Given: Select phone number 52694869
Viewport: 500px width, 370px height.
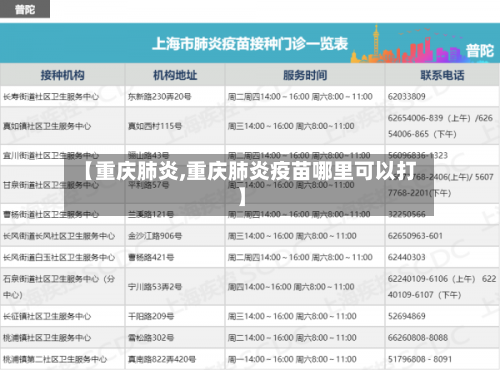Looking at the screenshot, I should tap(407, 316).
